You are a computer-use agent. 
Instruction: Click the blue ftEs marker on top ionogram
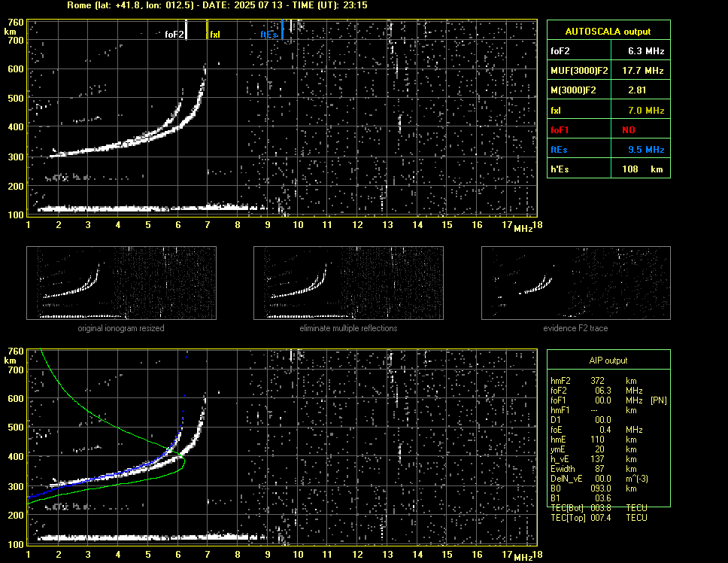(x=282, y=29)
